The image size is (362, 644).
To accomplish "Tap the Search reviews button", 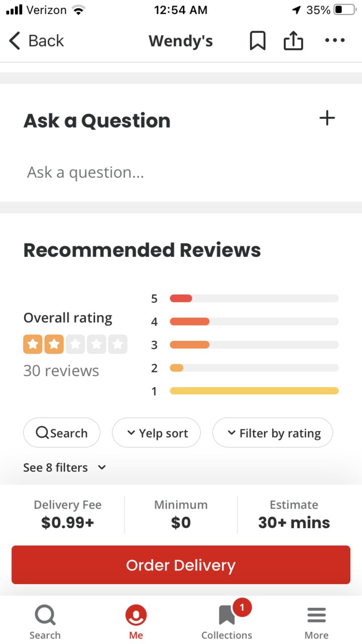I will [61, 433].
